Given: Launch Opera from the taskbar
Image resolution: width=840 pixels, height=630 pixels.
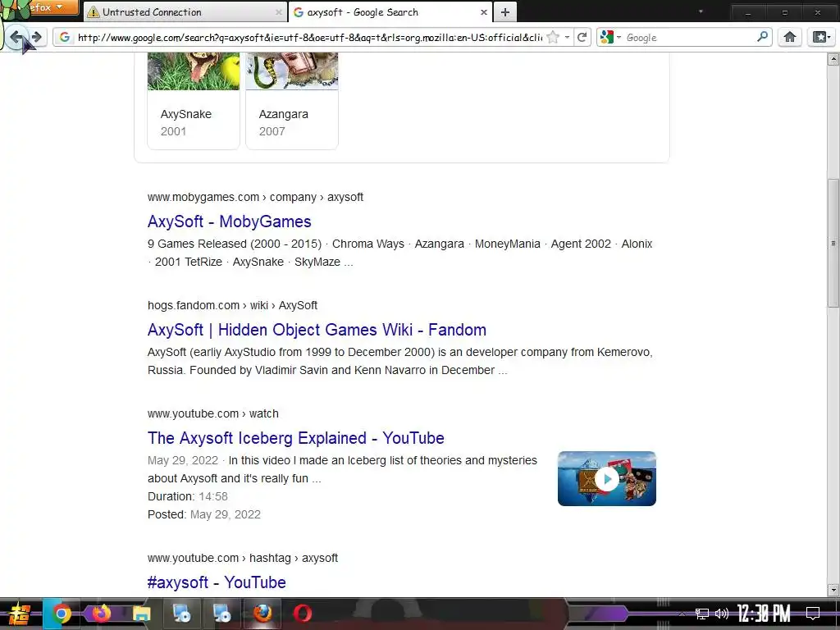Looking at the screenshot, I should tap(302, 614).
